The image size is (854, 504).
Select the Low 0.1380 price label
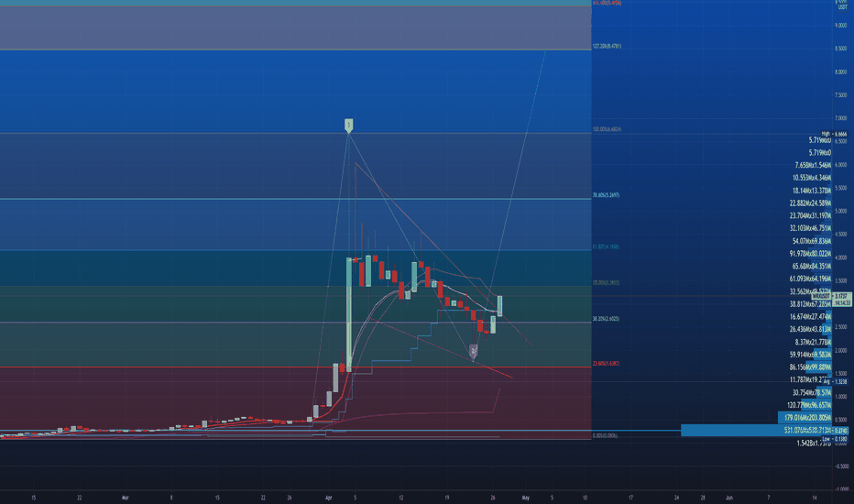click(835, 439)
